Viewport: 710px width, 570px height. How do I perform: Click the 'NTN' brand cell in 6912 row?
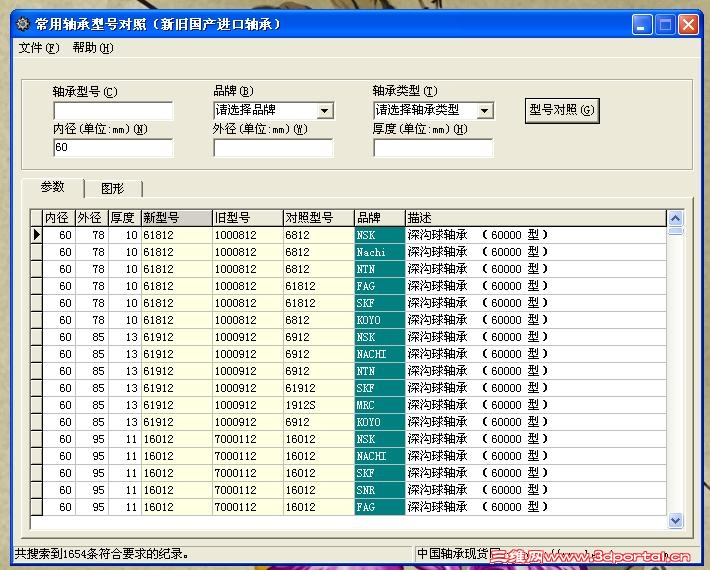pos(379,371)
